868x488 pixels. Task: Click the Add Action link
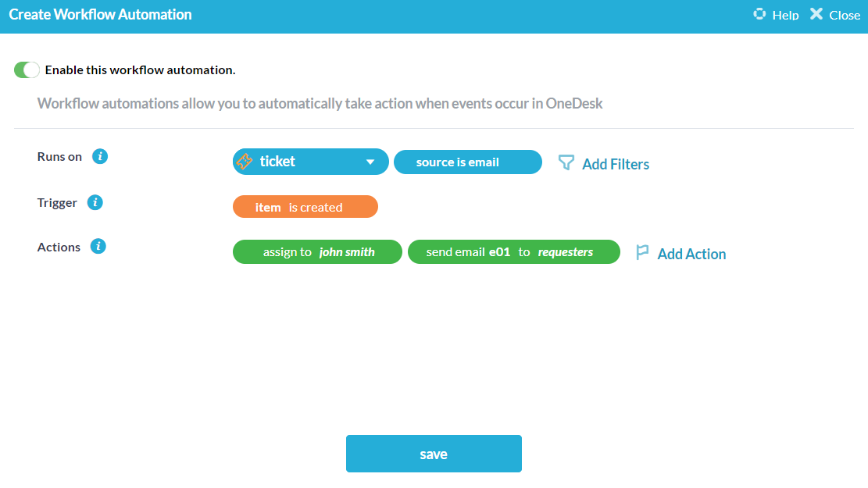tap(692, 253)
